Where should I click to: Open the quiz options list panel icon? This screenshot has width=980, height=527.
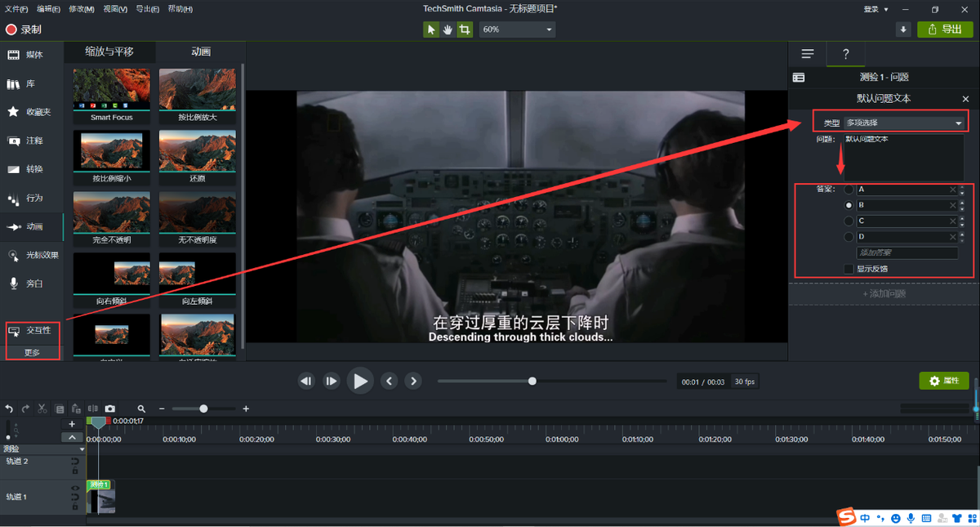tap(808, 54)
